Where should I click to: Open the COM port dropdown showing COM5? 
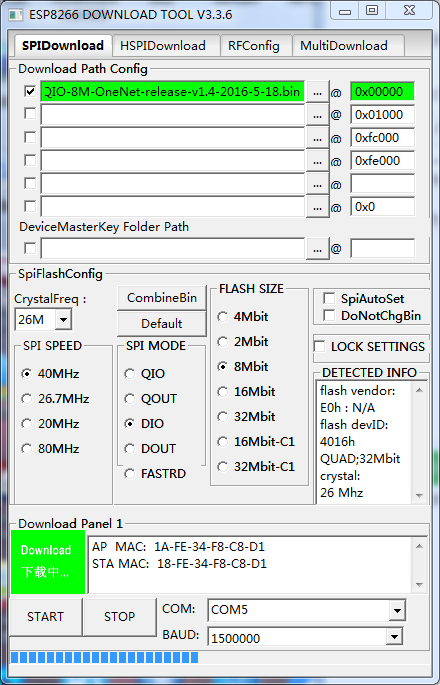pyautogui.click(x=397, y=610)
